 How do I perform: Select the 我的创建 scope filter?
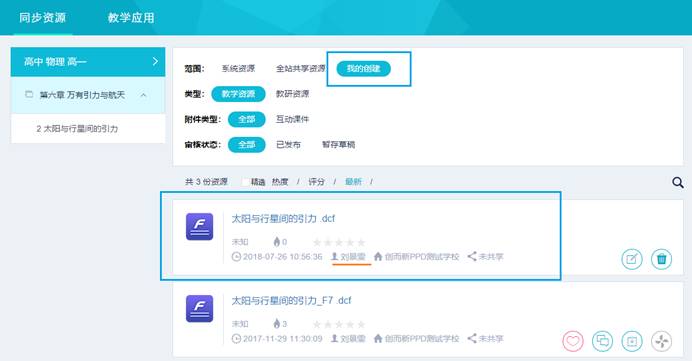click(364, 68)
